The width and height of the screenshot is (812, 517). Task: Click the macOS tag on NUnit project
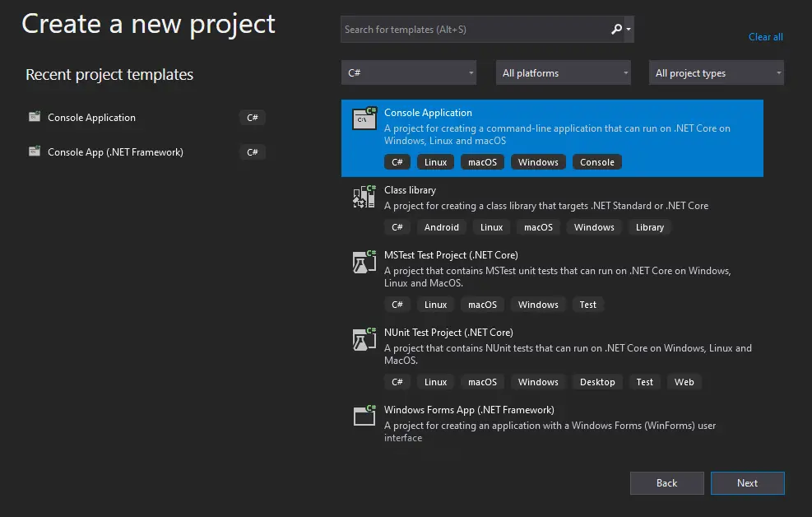click(x=482, y=382)
